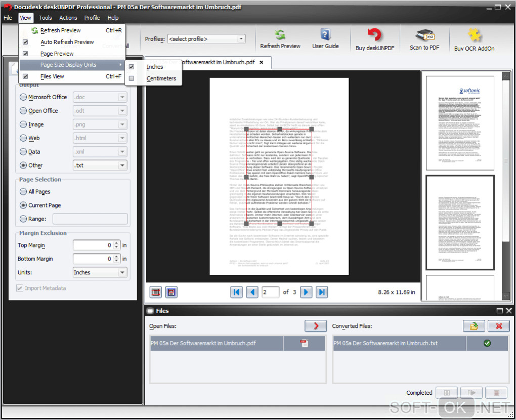Image resolution: width=516 pixels, height=420 pixels.
Task: Toggle Page Preview checkbox in View menu
Action: (25, 54)
